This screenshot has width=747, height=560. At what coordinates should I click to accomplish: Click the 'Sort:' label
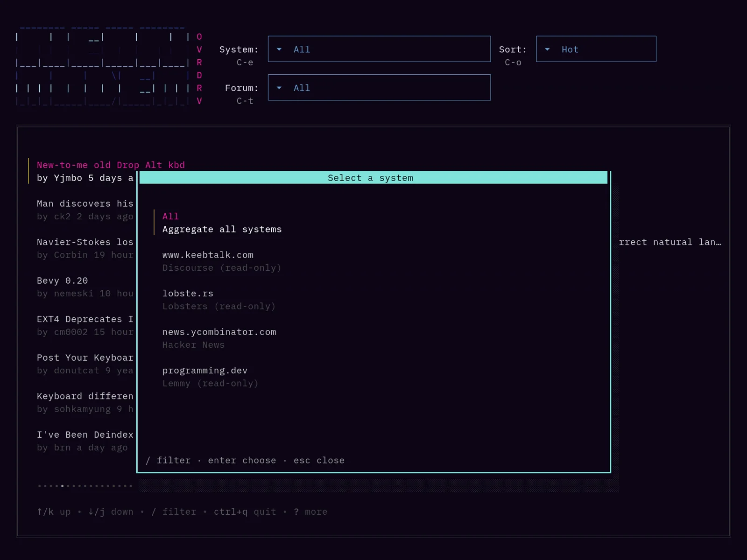pos(513,49)
